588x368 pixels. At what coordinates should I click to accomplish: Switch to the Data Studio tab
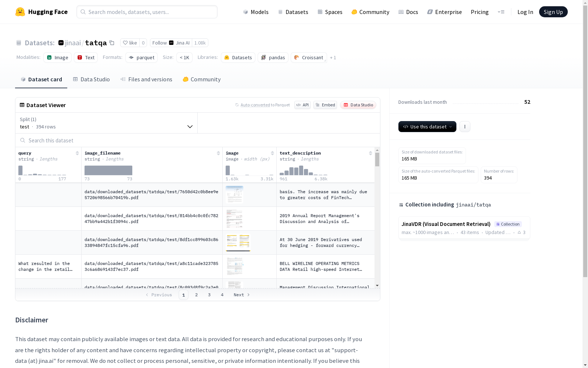click(91, 79)
